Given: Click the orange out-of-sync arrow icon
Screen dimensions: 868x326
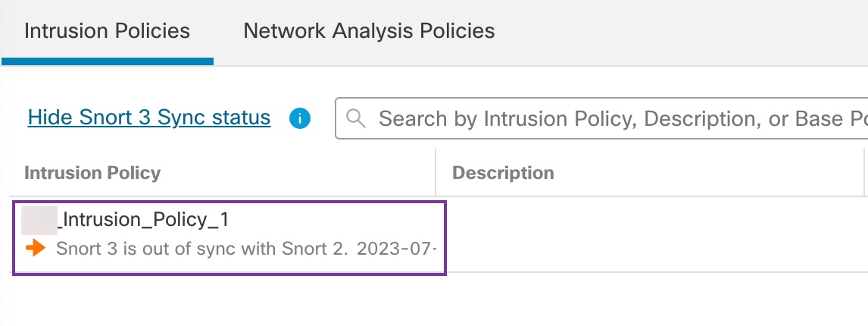Looking at the screenshot, I should pyautogui.click(x=35, y=248).
